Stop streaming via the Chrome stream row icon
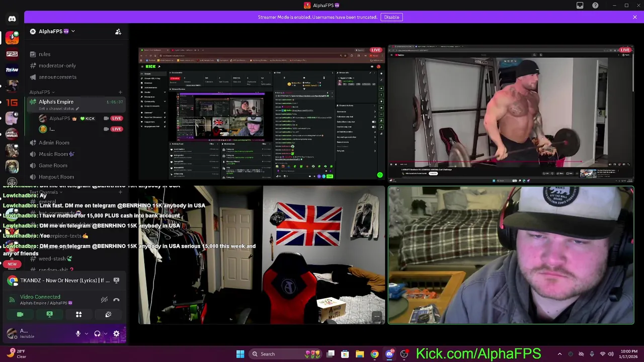644x362 pixels. (116, 281)
